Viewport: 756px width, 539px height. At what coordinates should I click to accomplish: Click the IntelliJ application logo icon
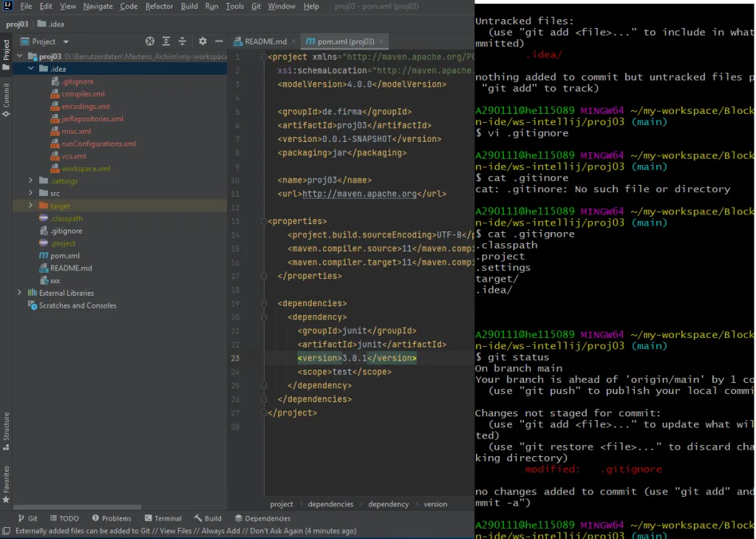7,6
